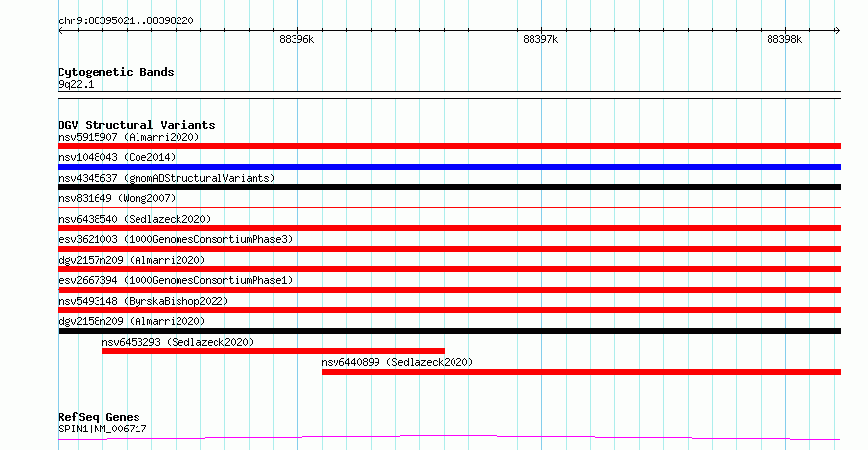Screen dimensions: 868x450
Task: Click the chr9:88395021..88398220 position label
Action: coord(126,21)
